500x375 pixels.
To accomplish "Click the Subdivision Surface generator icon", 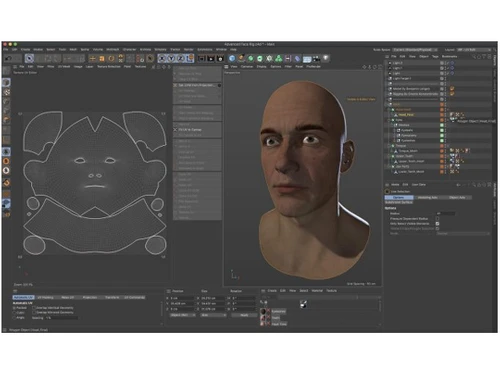I will click(x=251, y=59).
